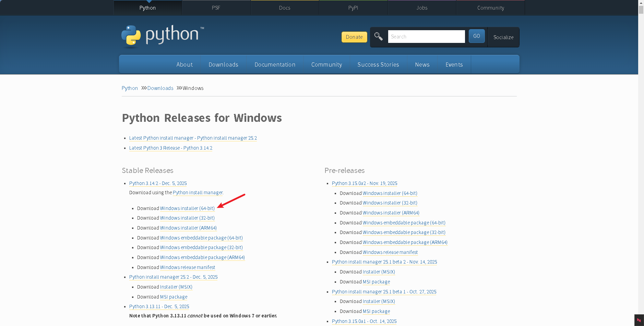The height and width of the screenshot is (326, 644).
Task: Open the Success Stories section
Action: pos(378,65)
